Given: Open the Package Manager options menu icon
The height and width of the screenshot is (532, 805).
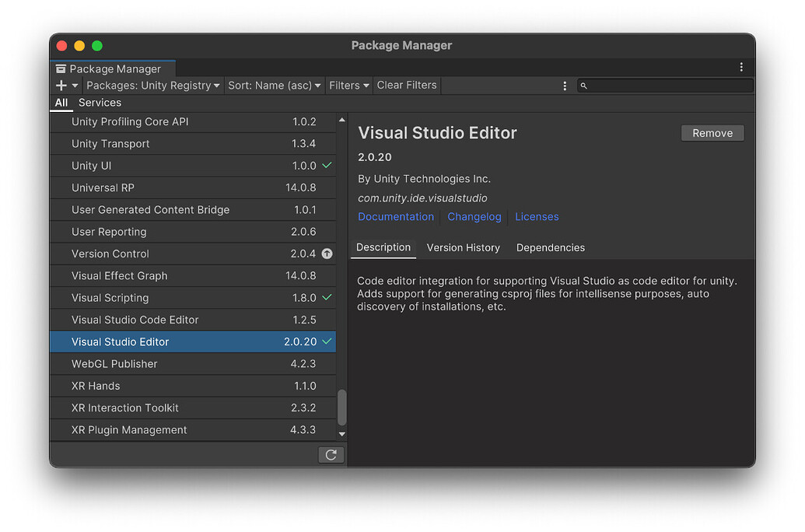Looking at the screenshot, I should (740, 68).
